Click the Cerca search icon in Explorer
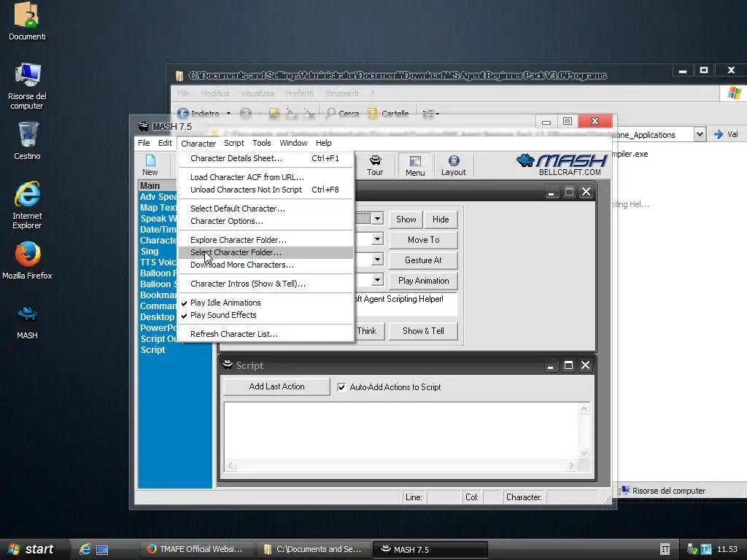747x560 pixels. pos(330,113)
